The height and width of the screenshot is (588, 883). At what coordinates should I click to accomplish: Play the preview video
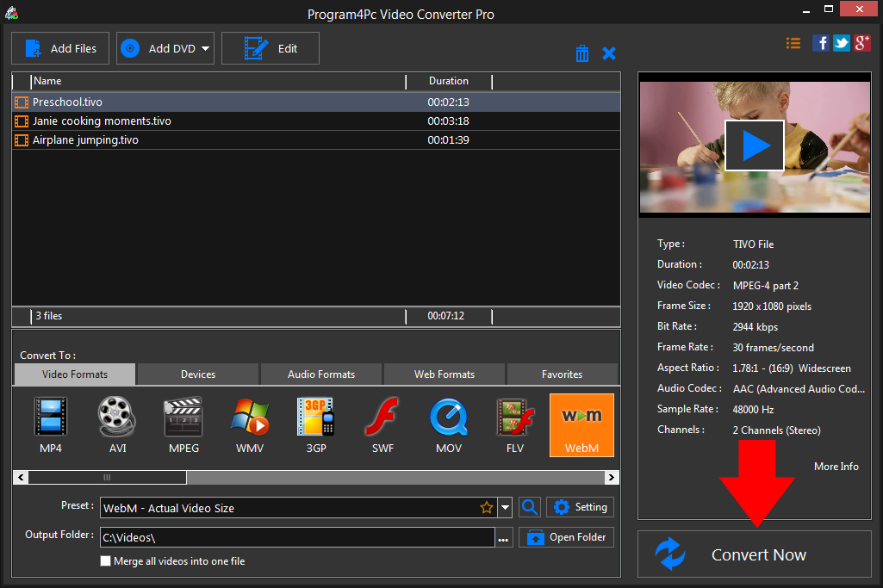(x=755, y=145)
